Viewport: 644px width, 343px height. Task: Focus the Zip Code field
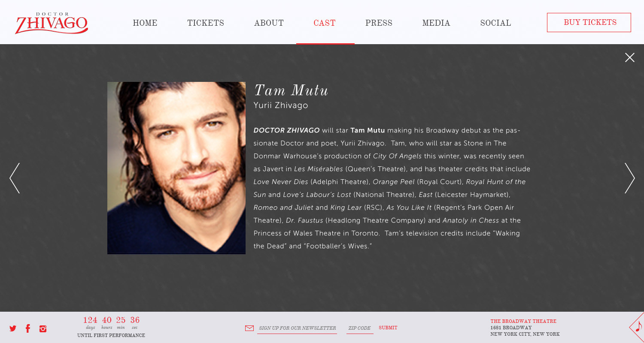[360, 328]
